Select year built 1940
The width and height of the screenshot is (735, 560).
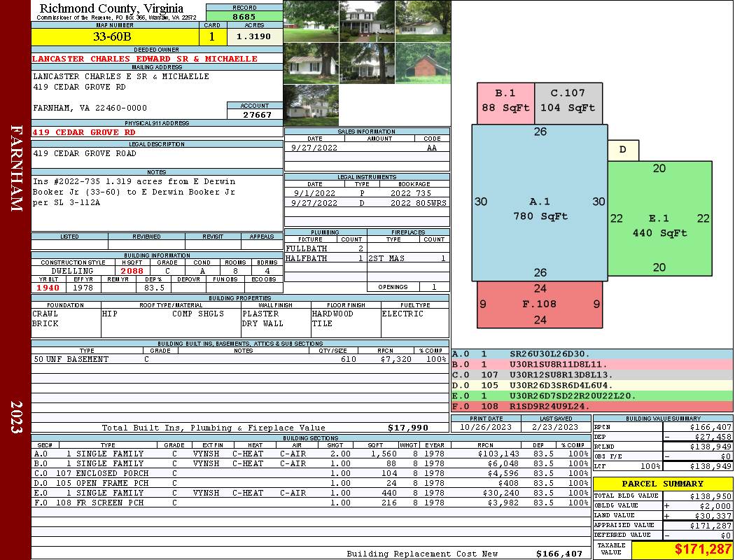(x=48, y=288)
